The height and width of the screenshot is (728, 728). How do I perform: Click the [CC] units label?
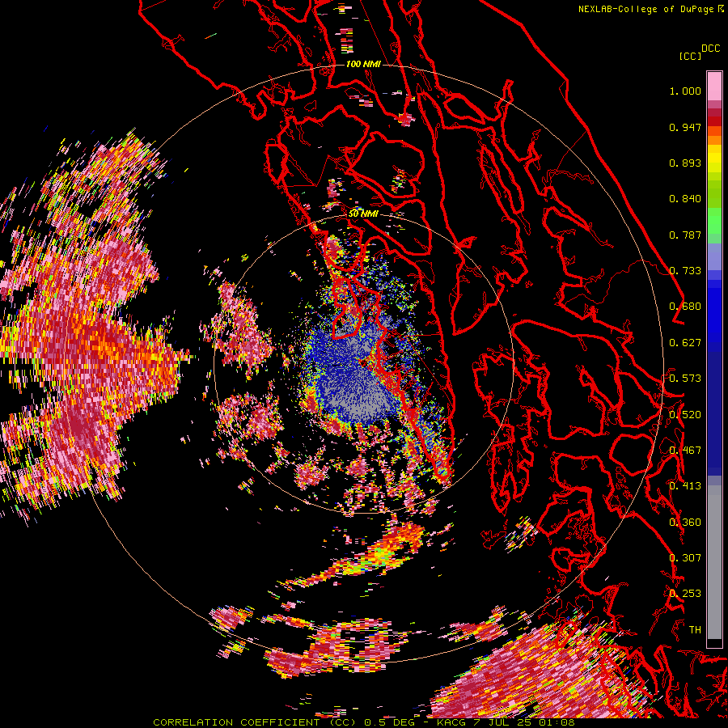pos(690,56)
